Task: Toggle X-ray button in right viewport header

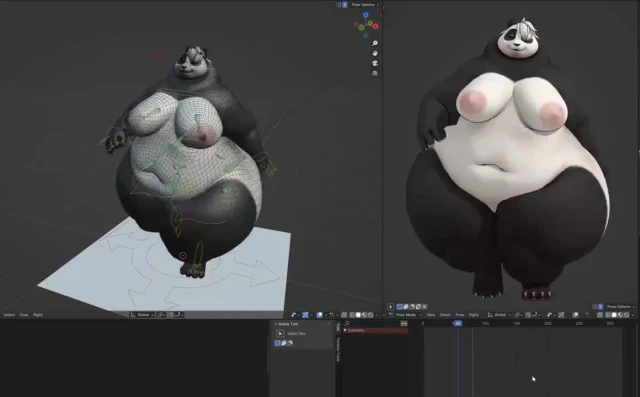Action: 600,315
